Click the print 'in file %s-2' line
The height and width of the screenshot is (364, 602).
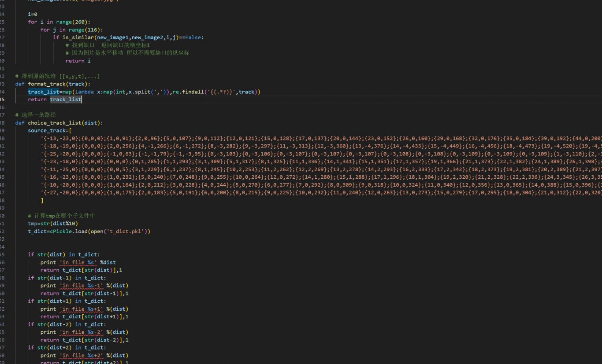[85, 332]
